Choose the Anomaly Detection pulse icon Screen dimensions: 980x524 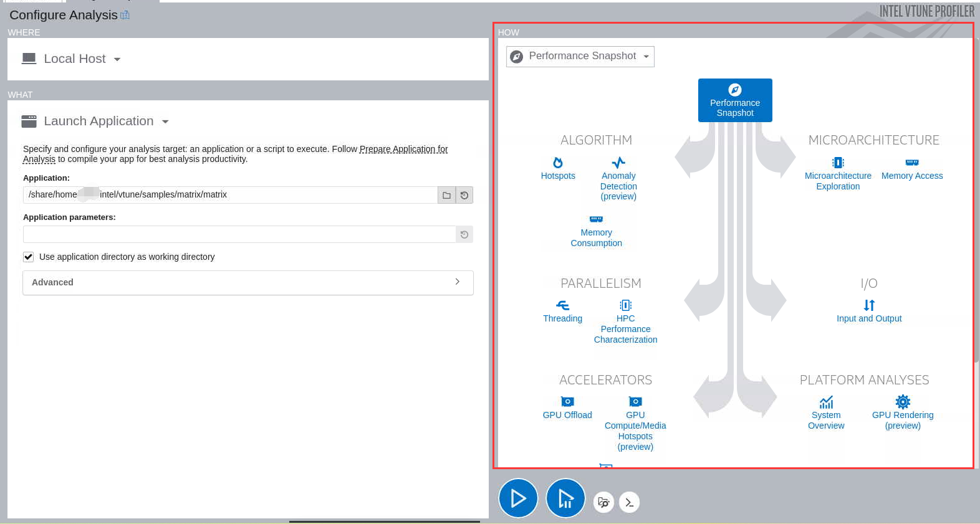point(618,163)
